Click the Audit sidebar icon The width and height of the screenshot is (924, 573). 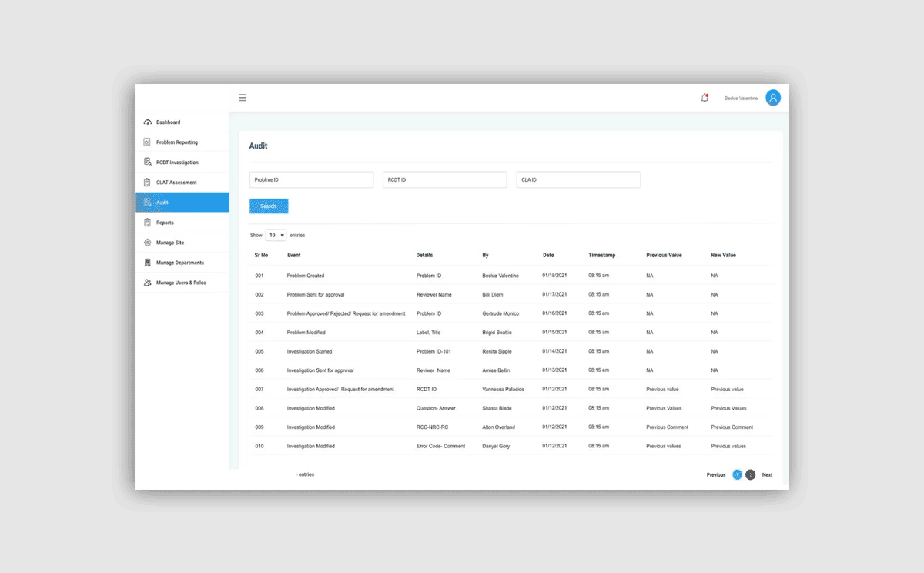pyautogui.click(x=147, y=203)
